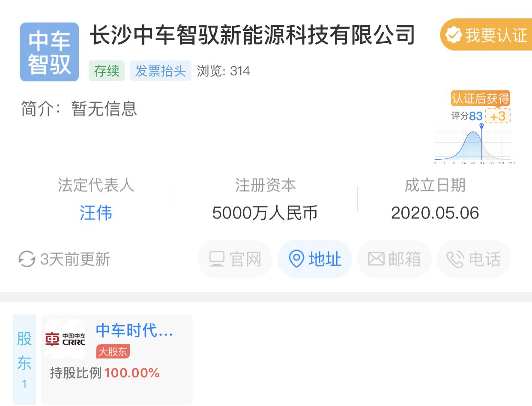This screenshot has height=406, width=532.
Task: Tap the 浏览: 314 view count
Action: click(x=224, y=71)
